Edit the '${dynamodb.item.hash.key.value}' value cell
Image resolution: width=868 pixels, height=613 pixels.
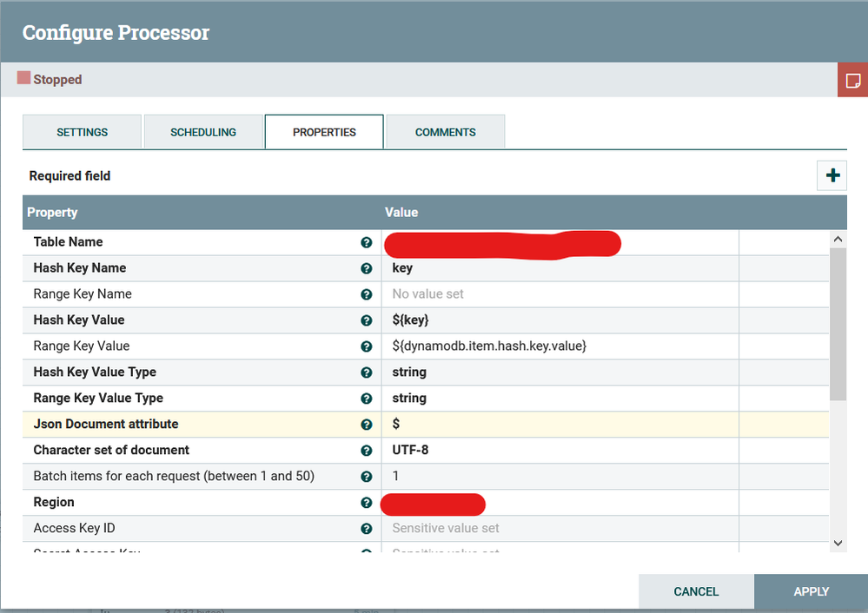[560, 346]
